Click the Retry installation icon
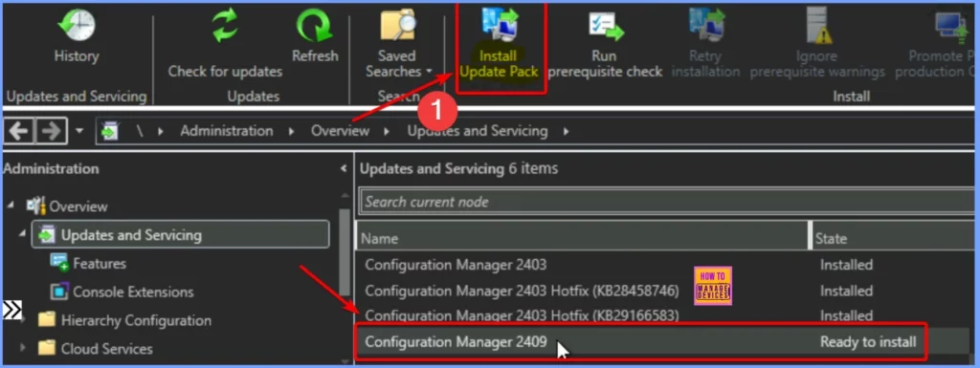Screen dimensions: 980x368 [x=705, y=25]
